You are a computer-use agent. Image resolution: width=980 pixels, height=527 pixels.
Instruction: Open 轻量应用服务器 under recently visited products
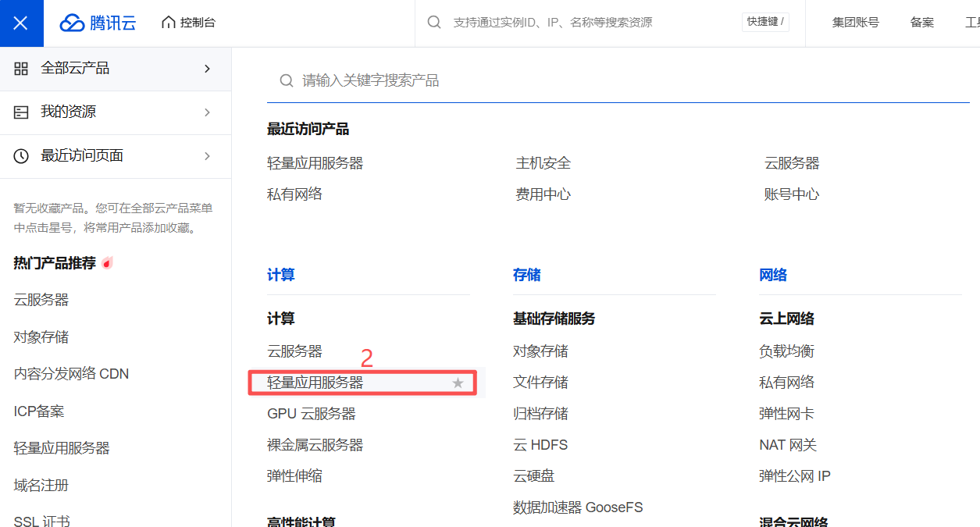coord(315,163)
